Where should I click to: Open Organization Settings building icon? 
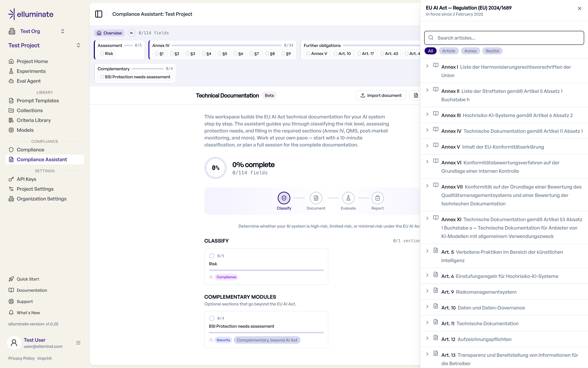11,199
